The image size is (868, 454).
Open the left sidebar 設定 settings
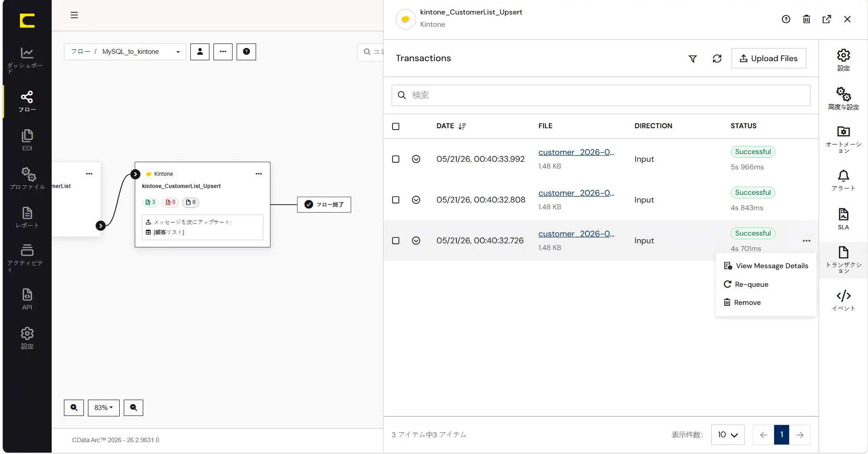pyautogui.click(x=27, y=338)
